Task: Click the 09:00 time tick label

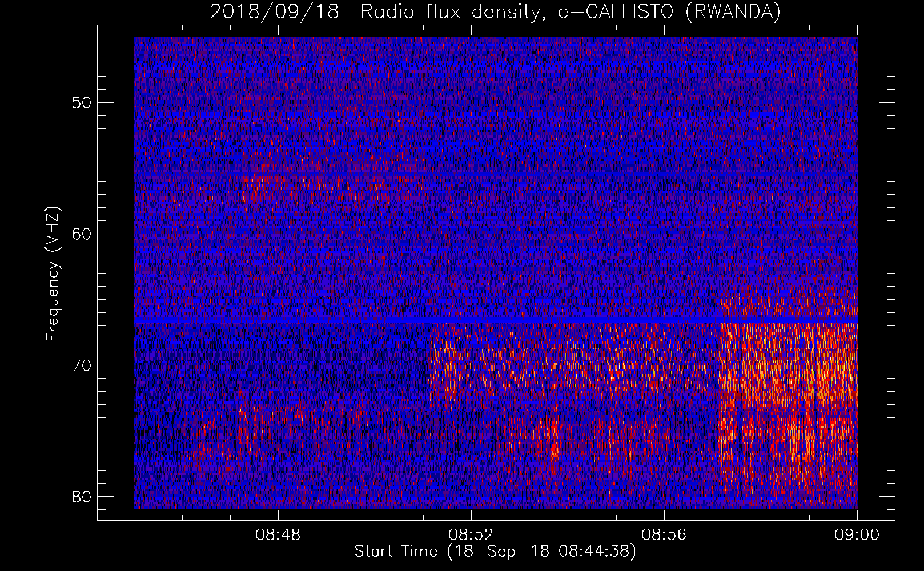Action: pyautogui.click(x=857, y=535)
